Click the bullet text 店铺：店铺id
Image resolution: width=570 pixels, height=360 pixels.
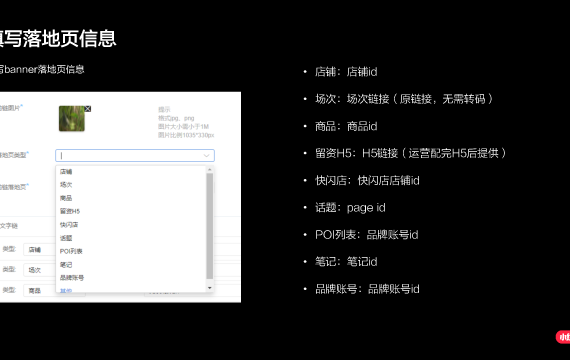coord(346,72)
